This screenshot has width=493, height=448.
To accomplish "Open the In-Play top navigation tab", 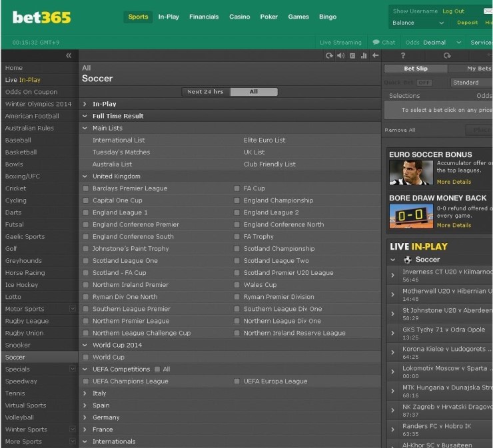I will coord(169,17).
